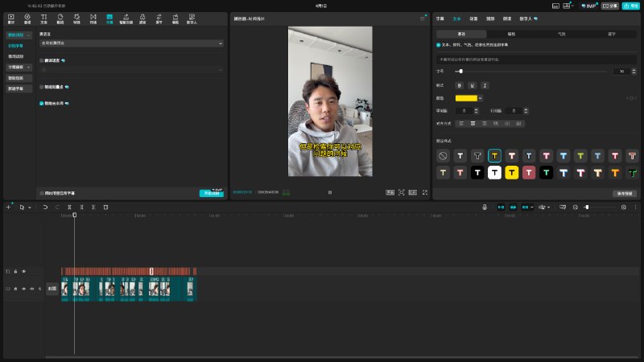This screenshot has width=644, height=362.
Task: Click the microphone record icon
Action: pos(485,208)
